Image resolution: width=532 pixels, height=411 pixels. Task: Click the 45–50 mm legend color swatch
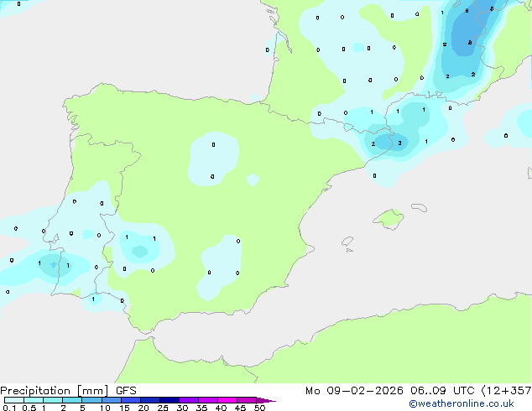point(247,400)
